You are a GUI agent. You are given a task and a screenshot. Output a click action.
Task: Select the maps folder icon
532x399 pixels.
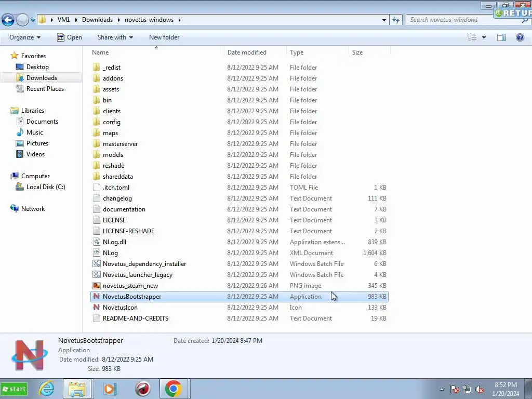96,132
